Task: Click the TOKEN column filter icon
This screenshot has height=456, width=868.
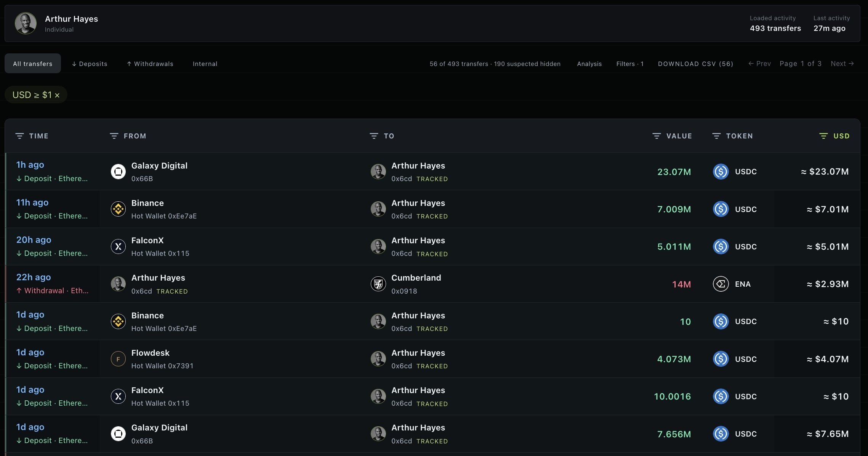Action: tap(716, 136)
